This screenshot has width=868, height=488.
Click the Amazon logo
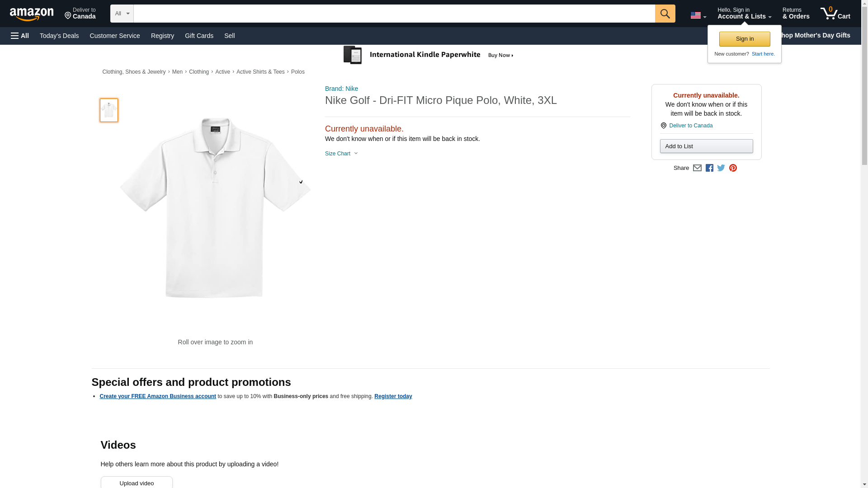pyautogui.click(x=32, y=14)
